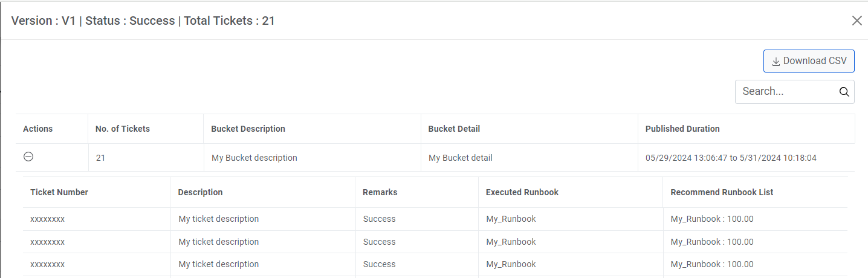Collapse the expanded bucket row
Image resolution: width=868 pixels, height=278 pixels.
[28, 157]
